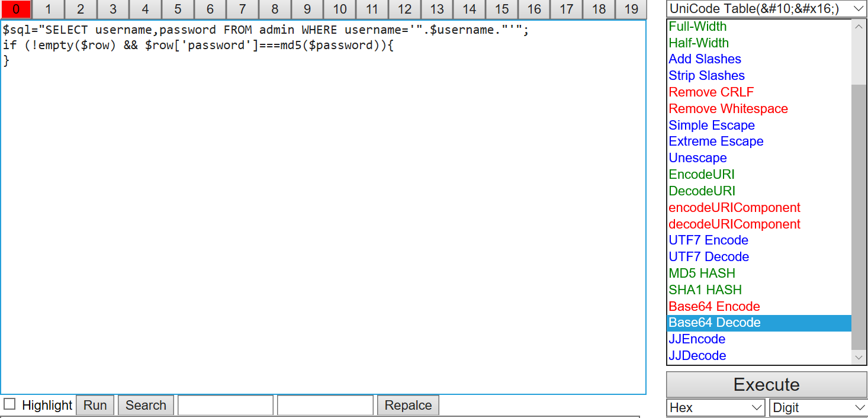The image size is (868, 418).
Task: Switch to tab 7
Action: click(x=242, y=9)
